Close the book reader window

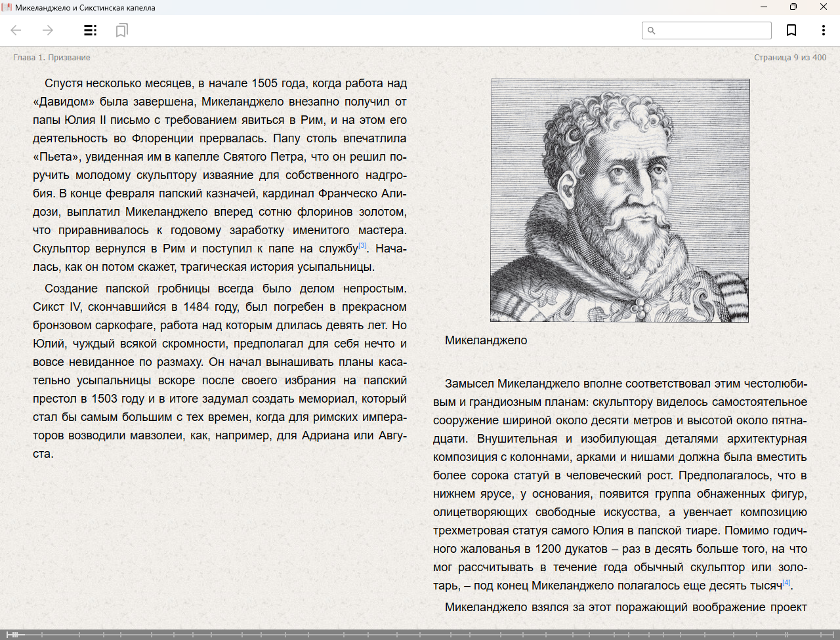pos(824,7)
